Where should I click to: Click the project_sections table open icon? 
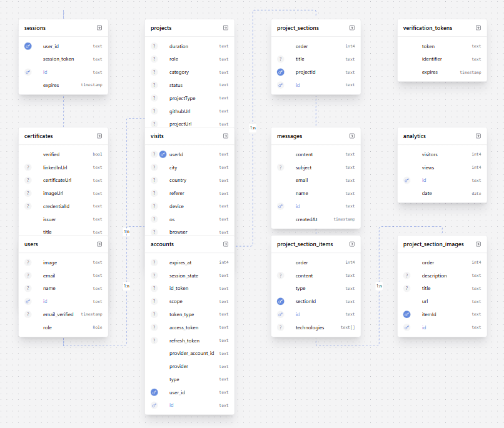[x=352, y=28]
